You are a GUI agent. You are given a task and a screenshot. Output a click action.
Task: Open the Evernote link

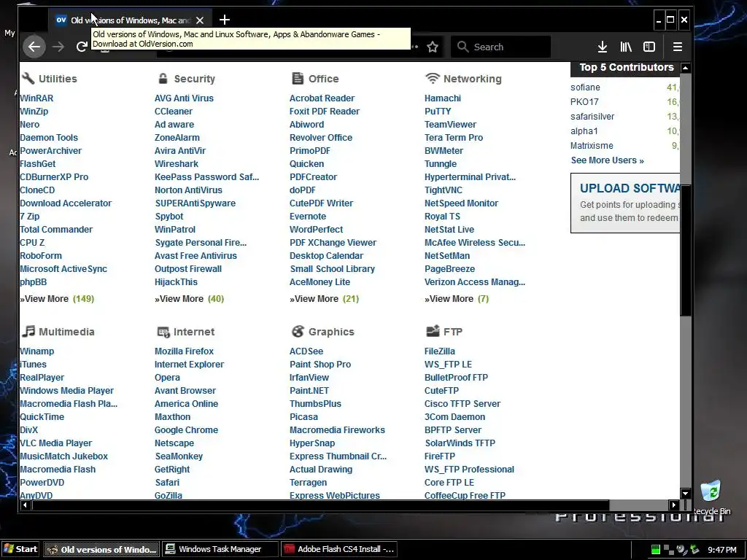(308, 216)
